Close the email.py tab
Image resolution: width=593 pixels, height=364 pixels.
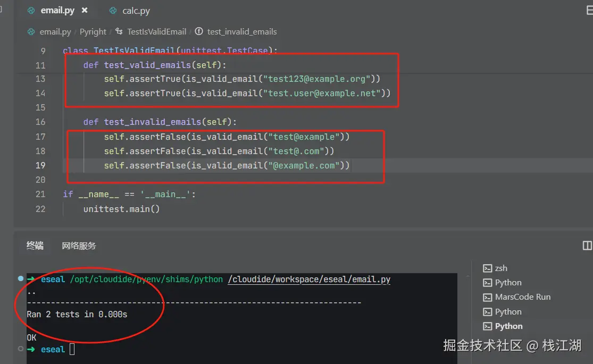85,11
